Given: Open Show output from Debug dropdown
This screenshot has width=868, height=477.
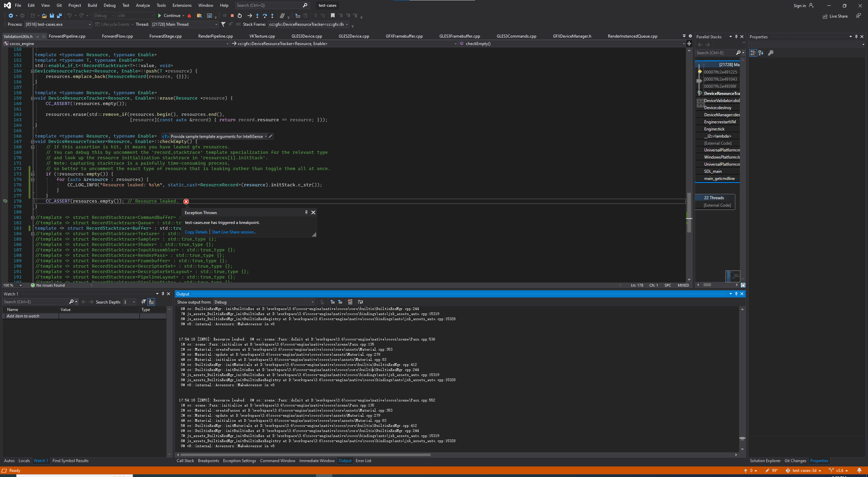Looking at the screenshot, I should point(264,302).
